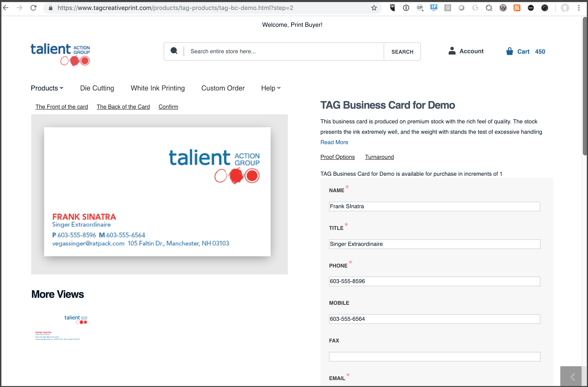Viewport: 588px width, 387px height.
Task: Open Custom Order menu item
Action: (223, 88)
